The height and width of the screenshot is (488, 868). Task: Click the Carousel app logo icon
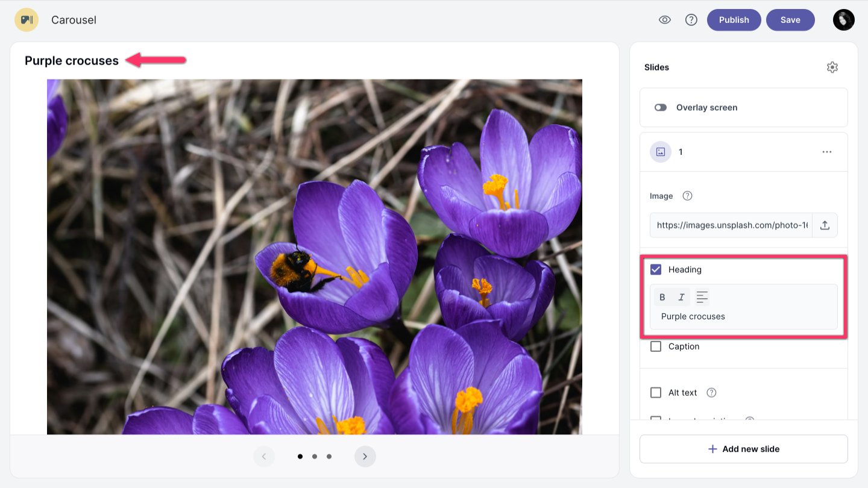point(27,20)
